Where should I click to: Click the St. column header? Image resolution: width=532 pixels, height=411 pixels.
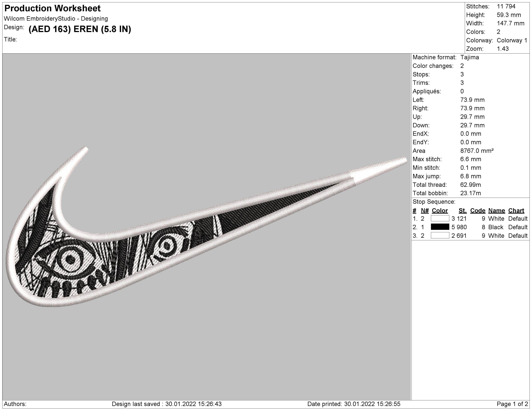pos(462,211)
